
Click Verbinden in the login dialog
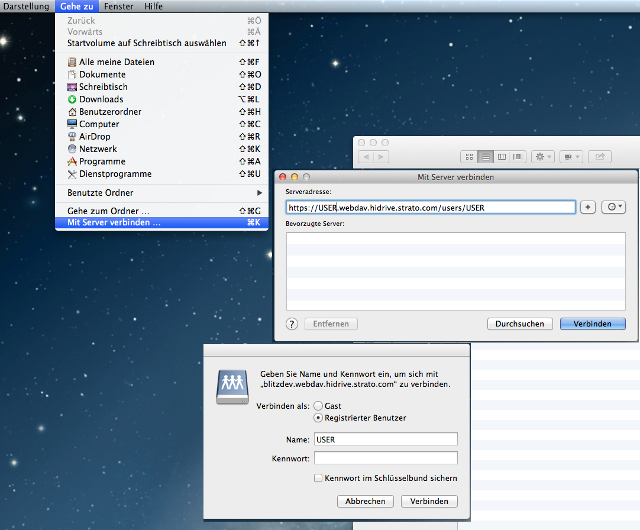(x=429, y=501)
